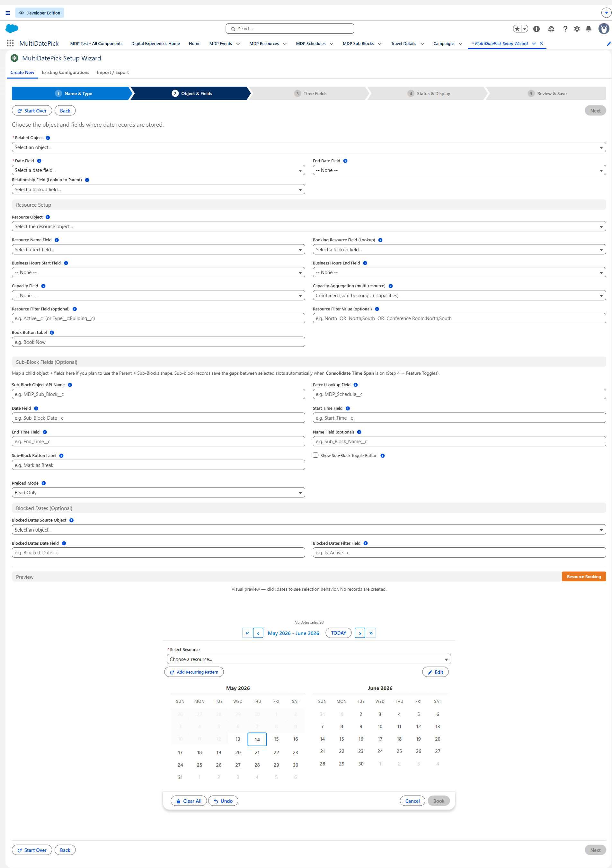
Task: Click the Edit button in preview
Action: tap(435, 672)
